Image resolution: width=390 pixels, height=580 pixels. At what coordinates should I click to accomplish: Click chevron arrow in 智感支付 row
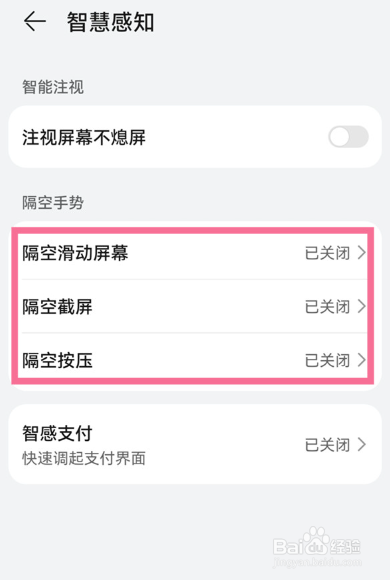tap(362, 444)
